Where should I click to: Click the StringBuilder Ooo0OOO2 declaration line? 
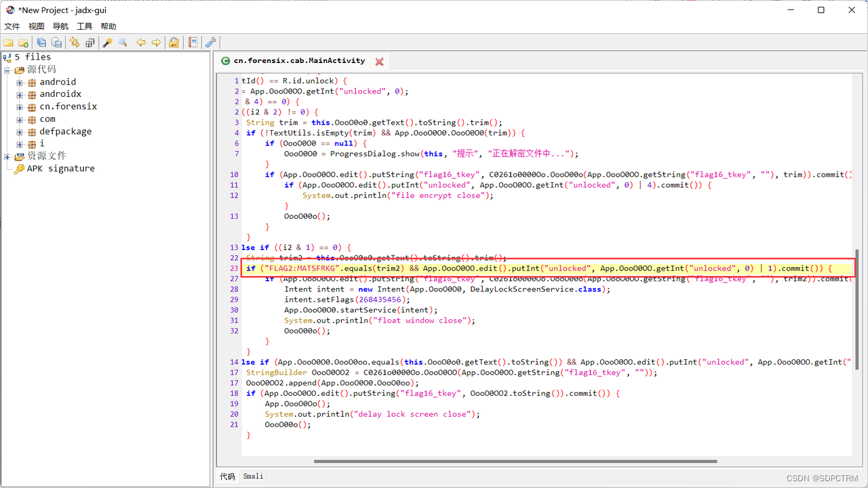[x=452, y=373]
